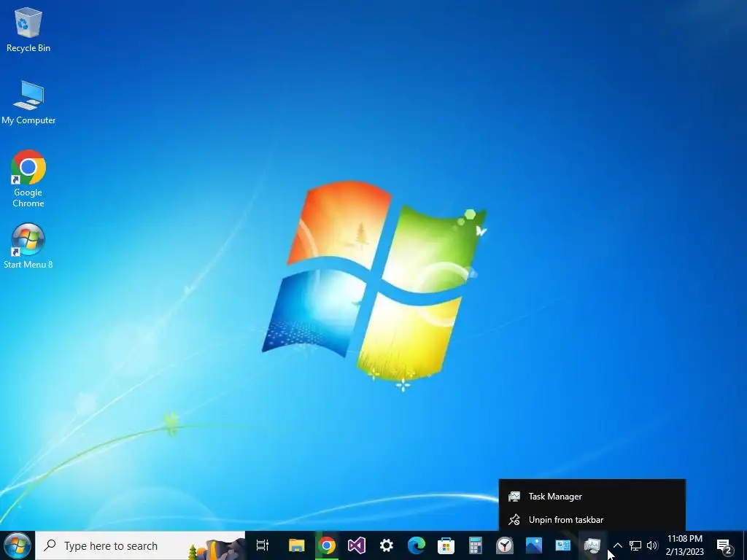This screenshot has height=560, width=747.
Task: Choose Task Manager in the jump list
Action: [x=592, y=496]
